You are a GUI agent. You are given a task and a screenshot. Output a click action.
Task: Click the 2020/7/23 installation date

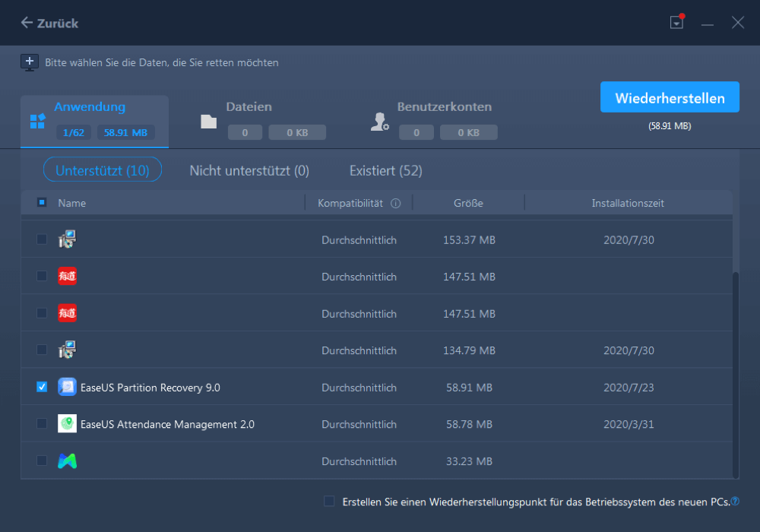coord(629,388)
